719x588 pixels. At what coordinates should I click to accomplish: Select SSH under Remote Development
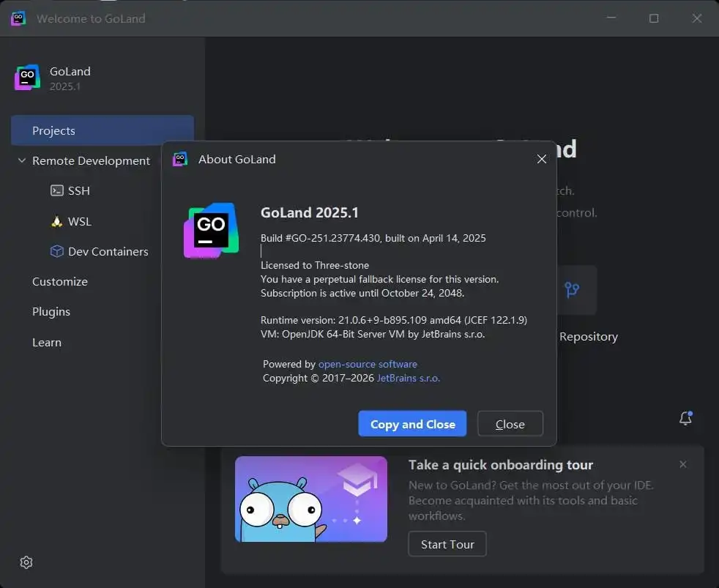79,191
